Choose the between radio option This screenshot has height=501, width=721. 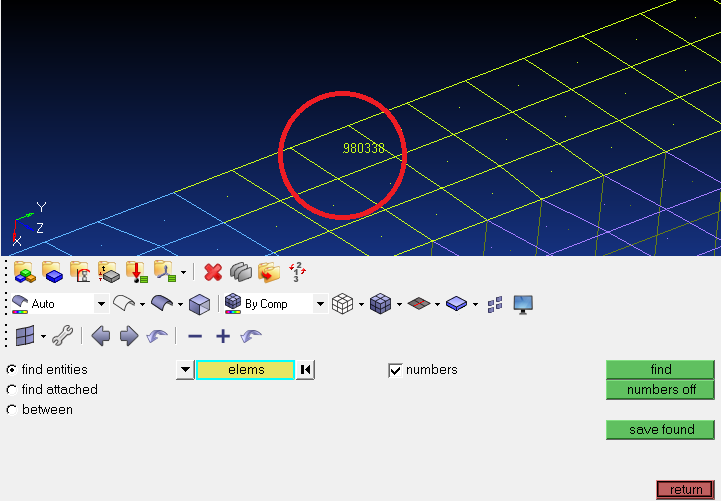[12, 410]
